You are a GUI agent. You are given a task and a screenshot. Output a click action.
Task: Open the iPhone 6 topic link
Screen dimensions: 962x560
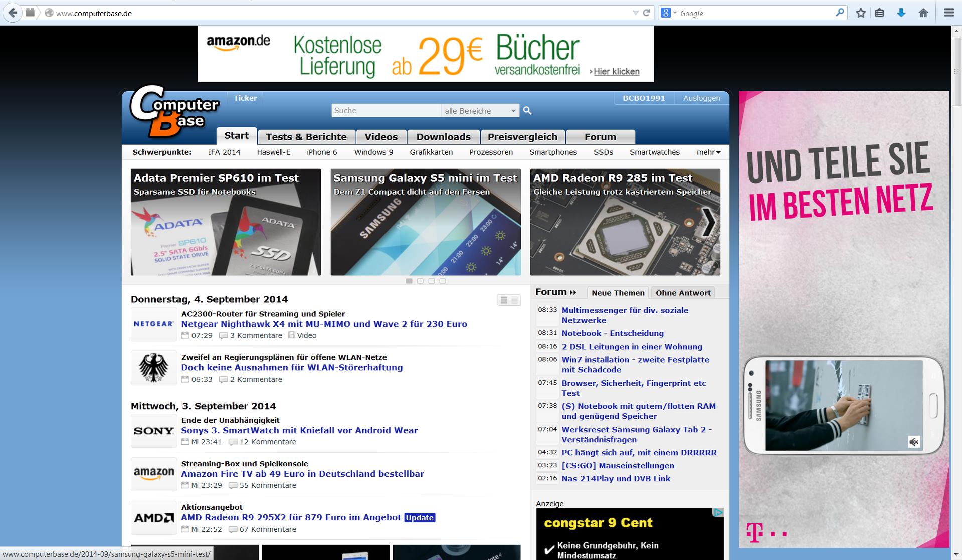point(322,152)
